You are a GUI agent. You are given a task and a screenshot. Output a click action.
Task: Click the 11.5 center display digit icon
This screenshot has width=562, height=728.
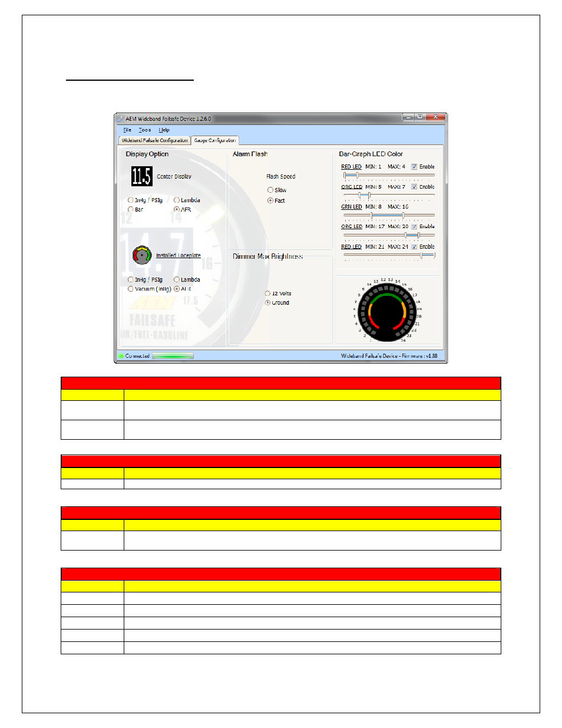[x=141, y=176]
